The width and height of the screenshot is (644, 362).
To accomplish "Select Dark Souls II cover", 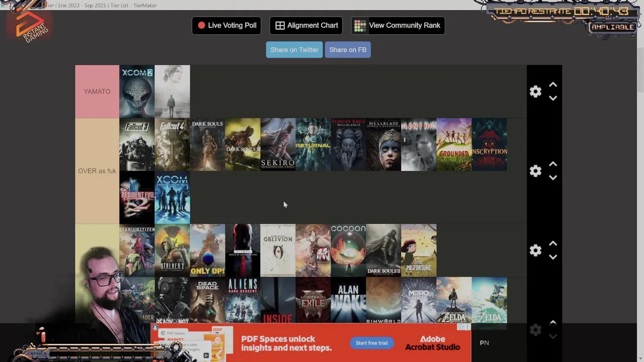I will (x=383, y=250).
